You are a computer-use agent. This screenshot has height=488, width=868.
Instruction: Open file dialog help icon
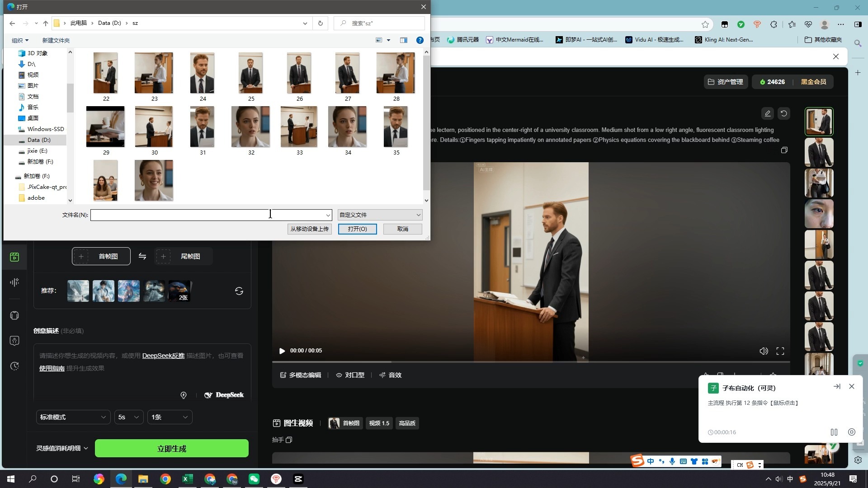point(420,40)
